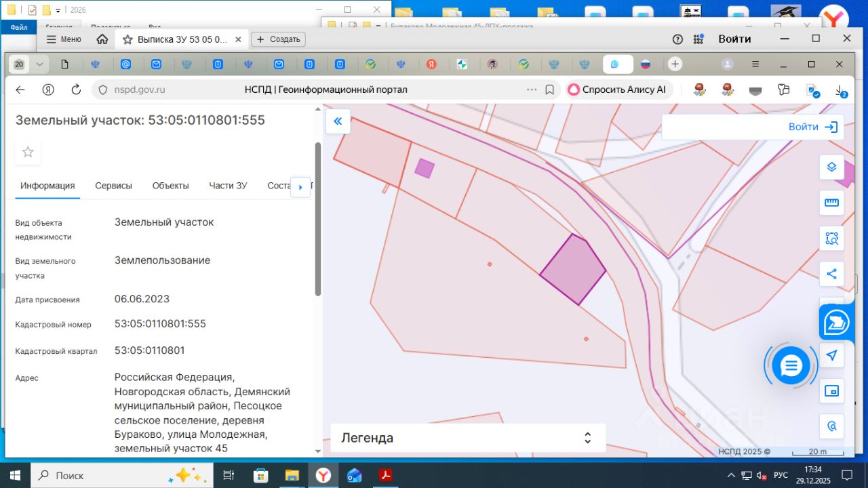This screenshot has height=488, width=868.
Task: Select the date value 06.06.2023
Action: click(x=142, y=299)
